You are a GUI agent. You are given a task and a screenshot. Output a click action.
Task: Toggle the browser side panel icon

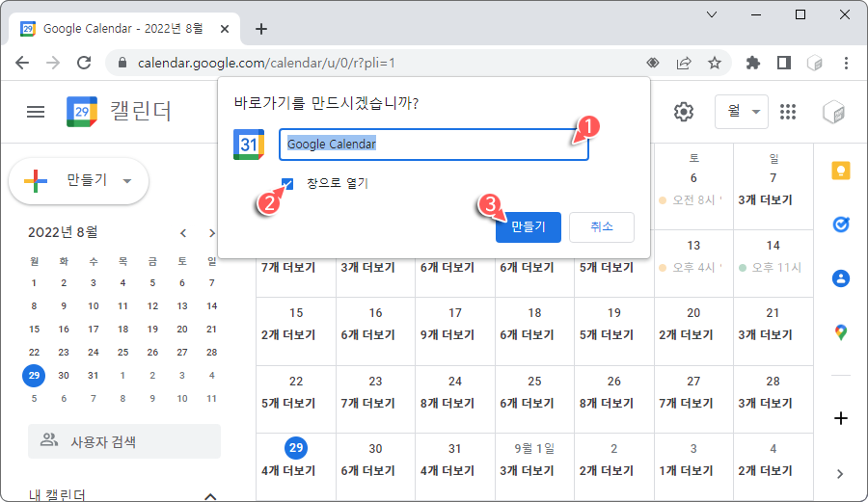(x=784, y=63)
